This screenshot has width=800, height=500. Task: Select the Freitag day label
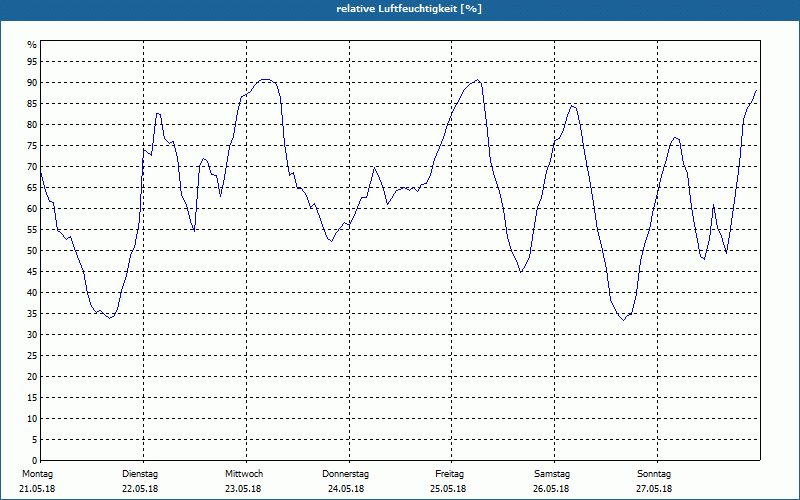(449, 474)
